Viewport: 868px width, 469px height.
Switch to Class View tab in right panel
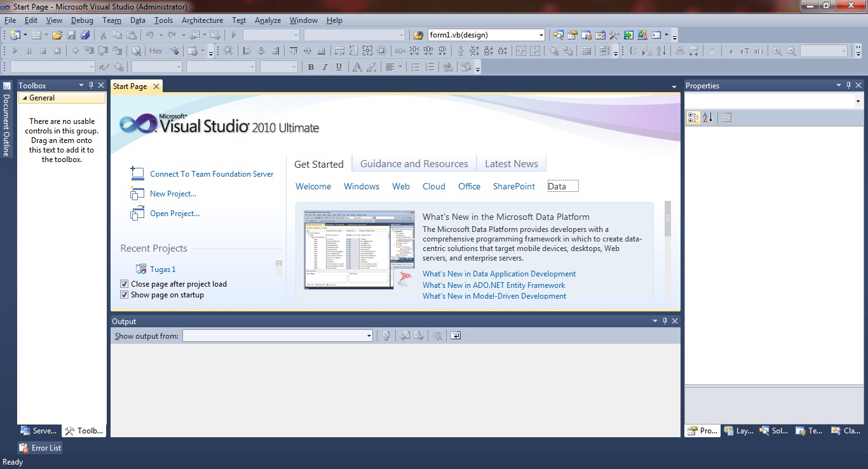(845, 431)
